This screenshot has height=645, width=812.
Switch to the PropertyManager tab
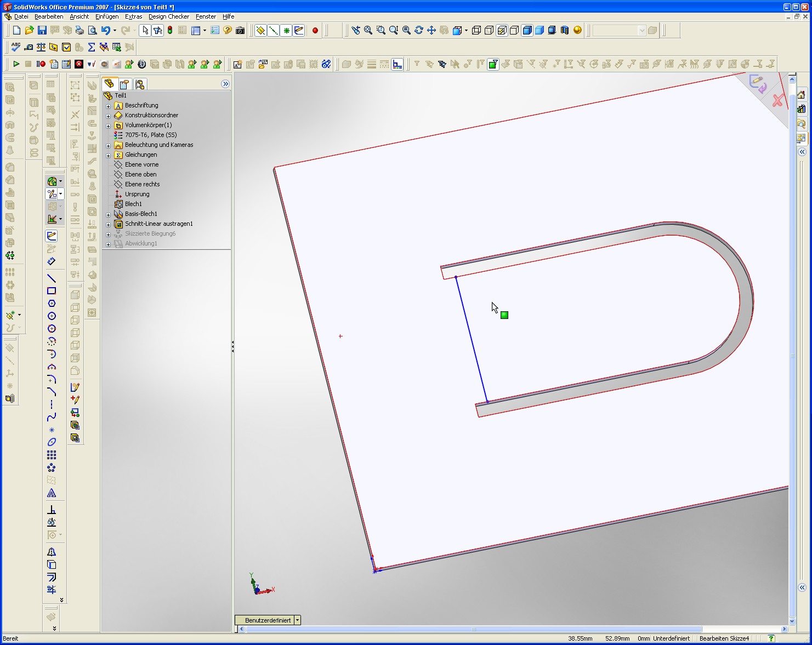coord(124,84)
